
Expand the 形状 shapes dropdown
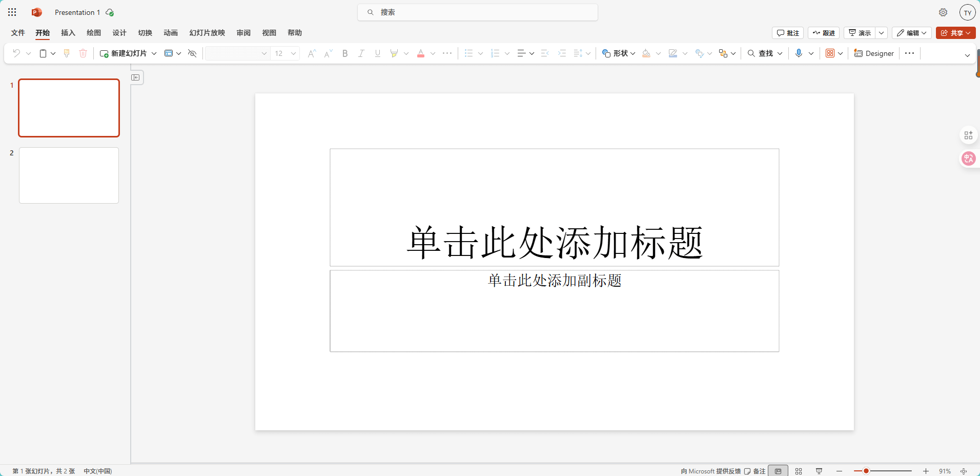632,53
